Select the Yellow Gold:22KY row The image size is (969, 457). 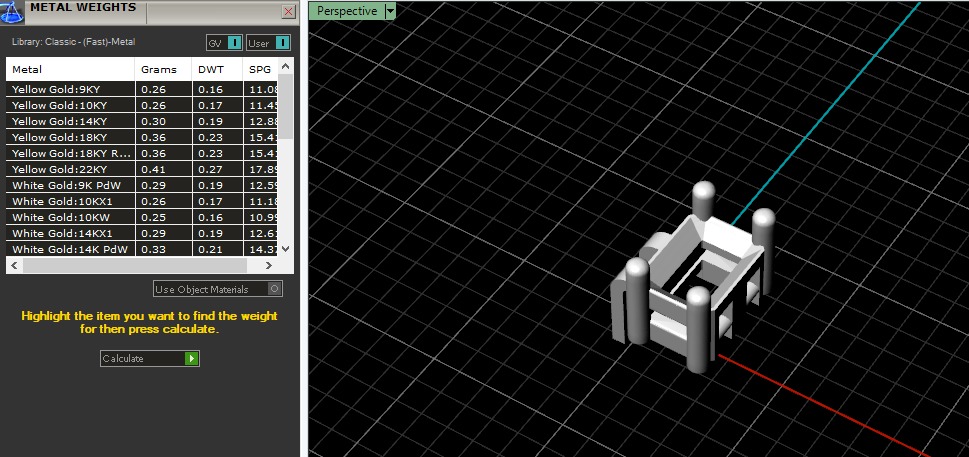[142, 169]
